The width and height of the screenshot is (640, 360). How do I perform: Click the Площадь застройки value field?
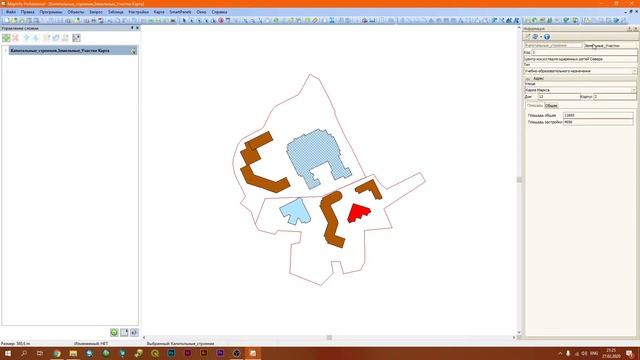tap(598, 122)
